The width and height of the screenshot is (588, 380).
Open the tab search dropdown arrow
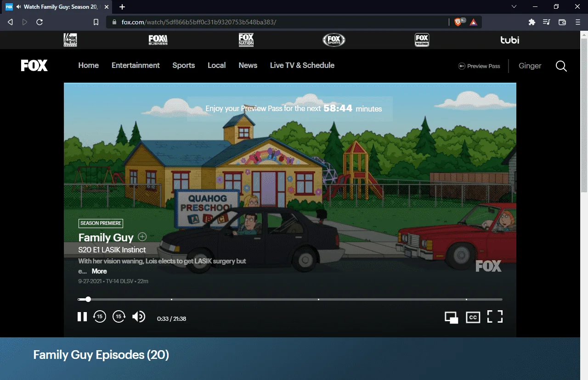point(514,7)
